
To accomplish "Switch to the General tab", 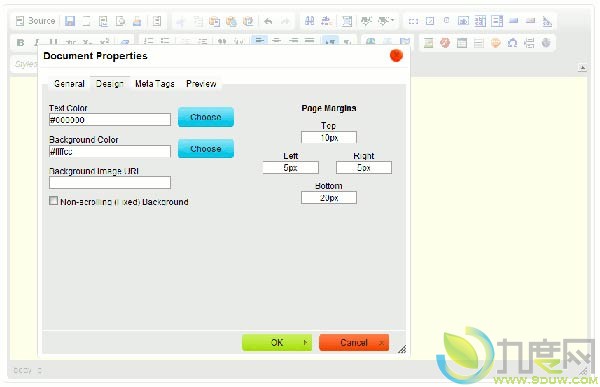I will 69,83.
